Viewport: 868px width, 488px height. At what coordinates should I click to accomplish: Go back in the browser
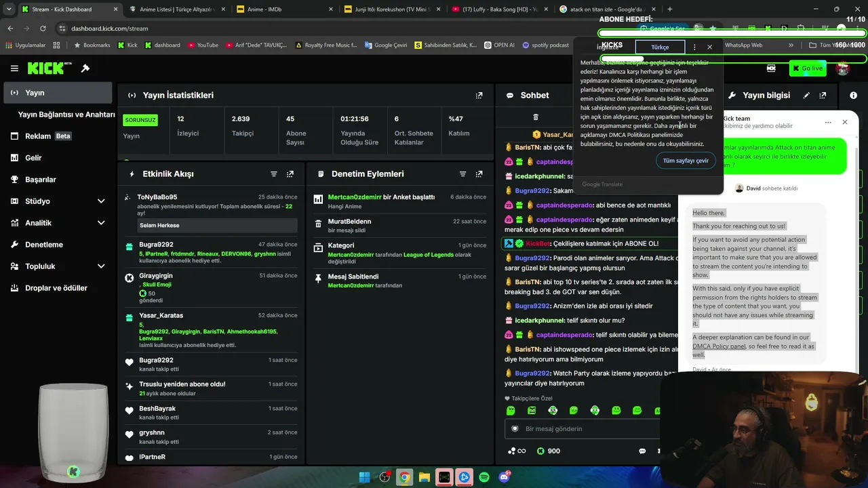(x=10, y=28)
